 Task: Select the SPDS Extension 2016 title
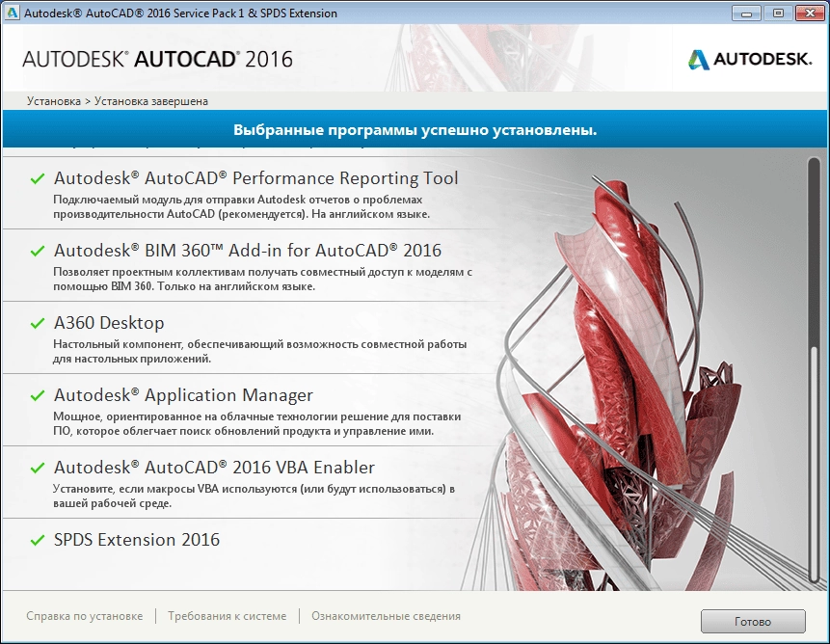137,540
